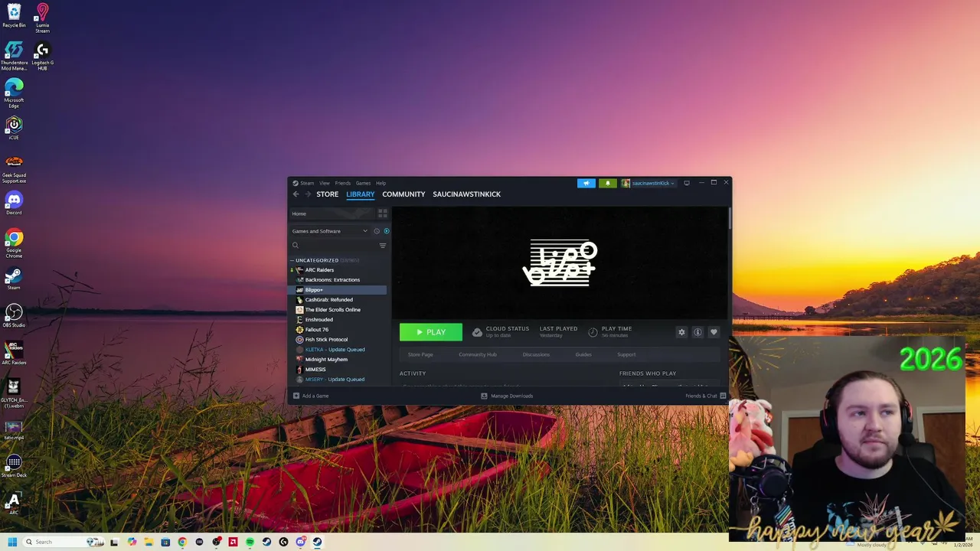
Task: Open the Friends menu
Action: 343,183
